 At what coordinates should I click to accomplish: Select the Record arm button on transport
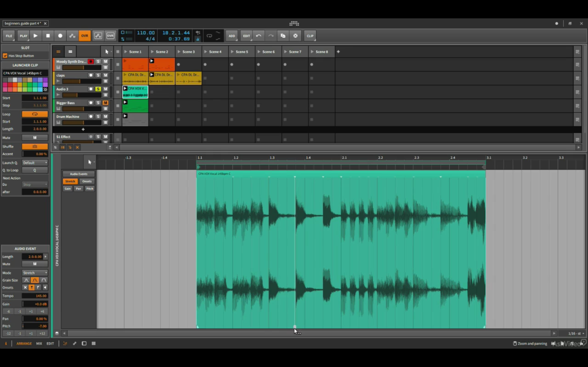[60, 36]
